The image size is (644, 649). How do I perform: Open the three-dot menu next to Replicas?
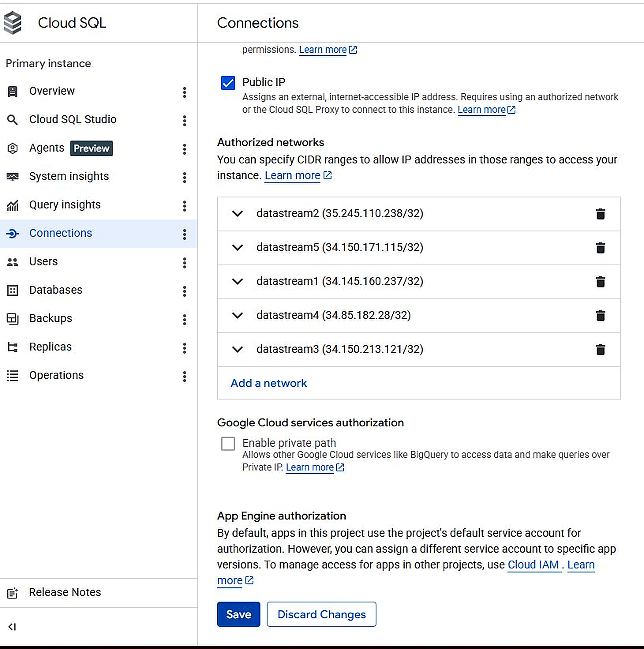click(184, 348)
